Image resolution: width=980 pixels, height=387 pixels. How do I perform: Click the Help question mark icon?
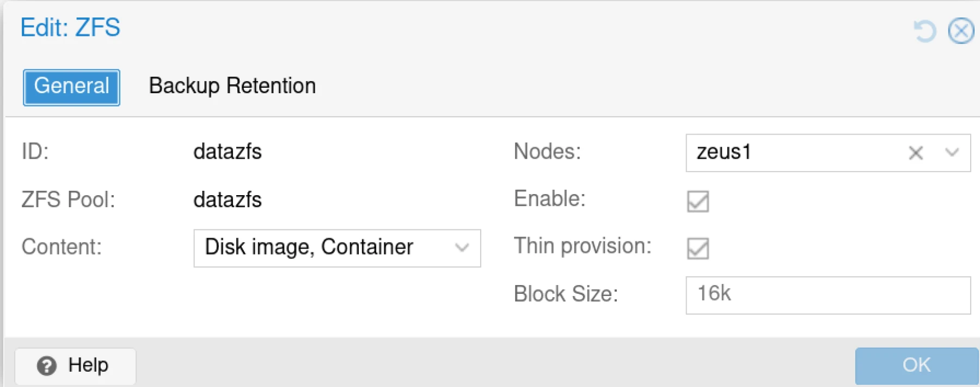tap(47, 366)
